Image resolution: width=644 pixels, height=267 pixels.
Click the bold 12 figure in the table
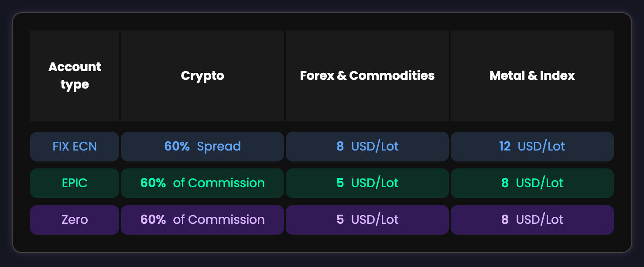click(505, 146)
